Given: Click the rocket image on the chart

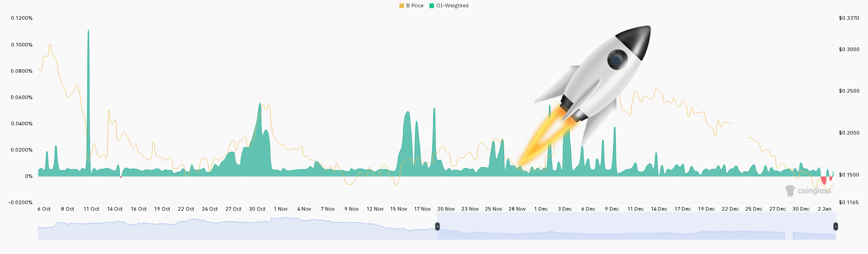Looking at the screenshot, I should 584,95.
